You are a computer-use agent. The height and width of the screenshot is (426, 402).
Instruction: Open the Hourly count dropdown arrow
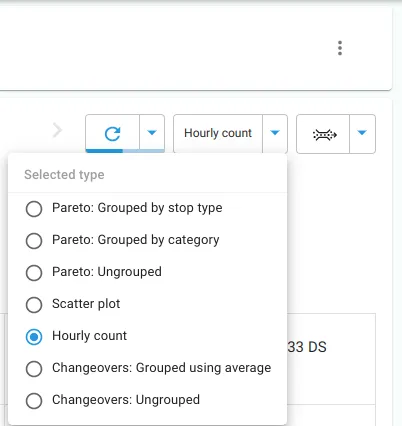click(x=275, y=133)
